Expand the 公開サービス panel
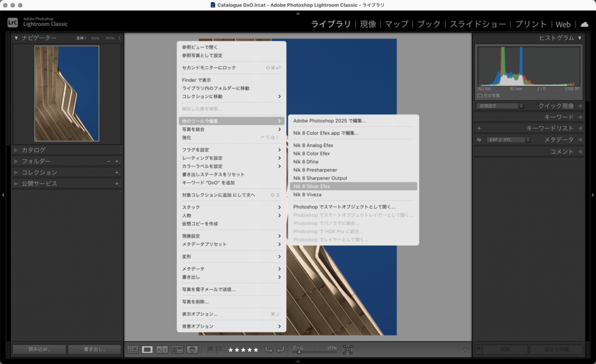Screen dimensions: 596x364 click(16, 184)
